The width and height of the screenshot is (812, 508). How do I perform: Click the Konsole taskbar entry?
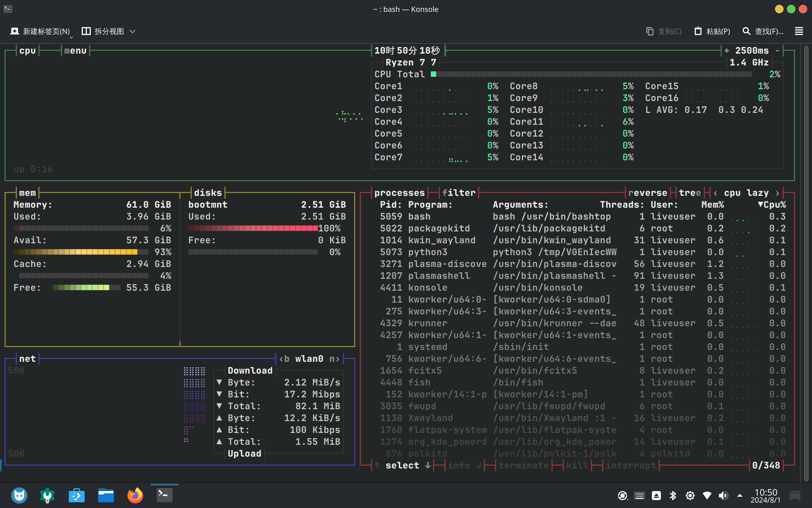164,495
